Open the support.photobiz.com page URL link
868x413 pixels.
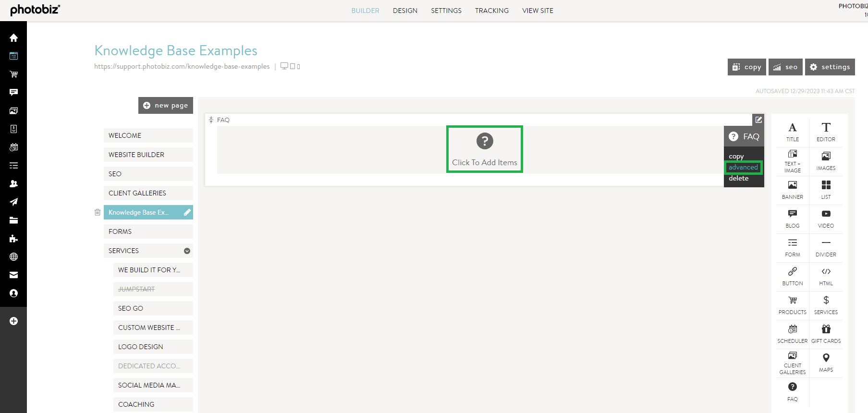(x=182, y=66)
